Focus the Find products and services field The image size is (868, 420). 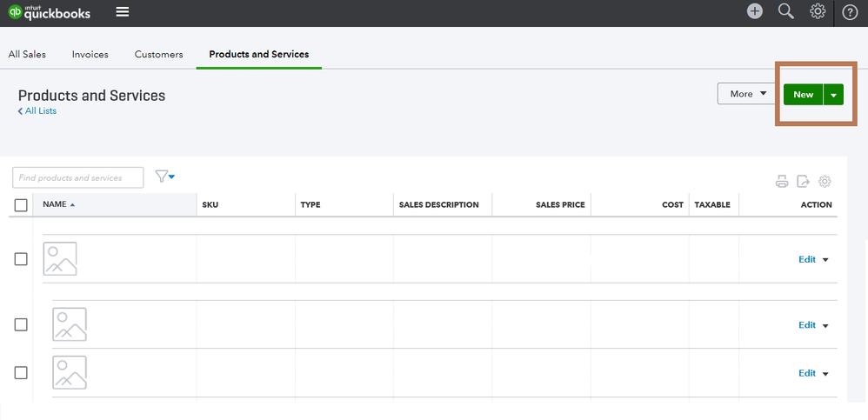click(x=78, y=177)
